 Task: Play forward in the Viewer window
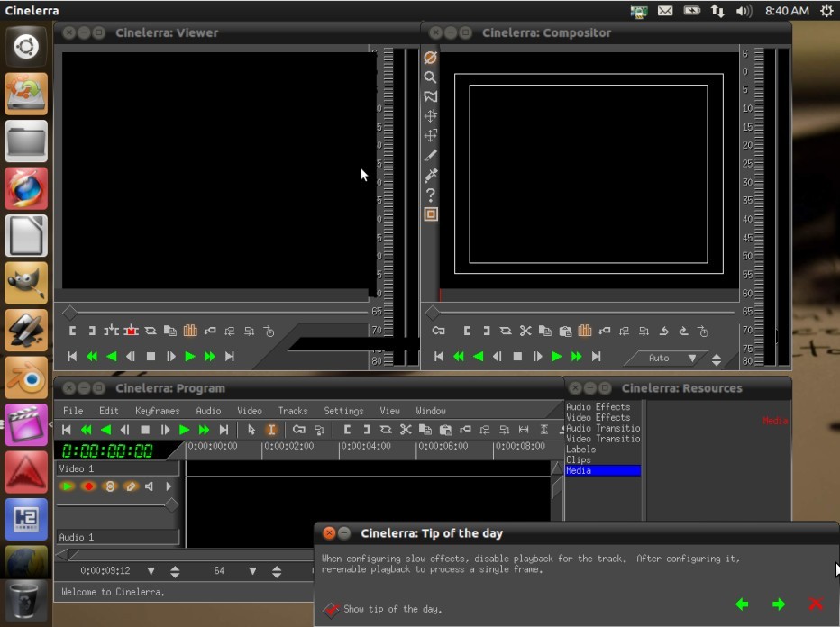point(189,357)
